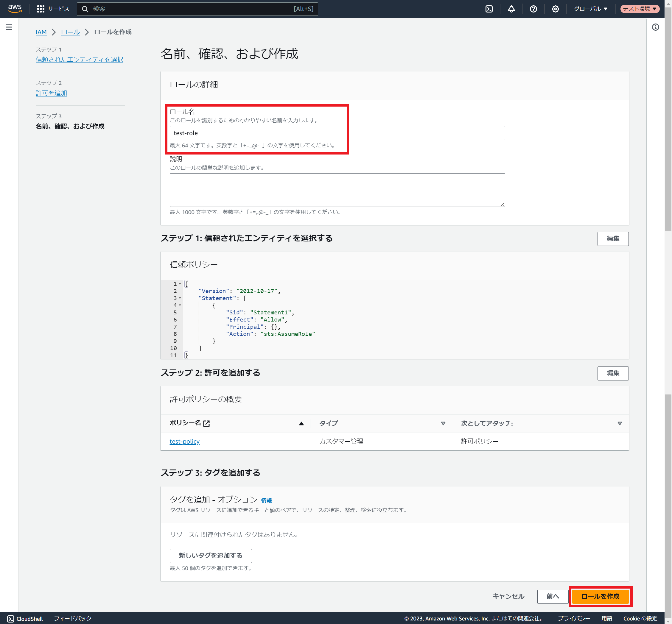Click 編集 for the step 1 trust policy
The image size is (672, 624).
point(612,238)
